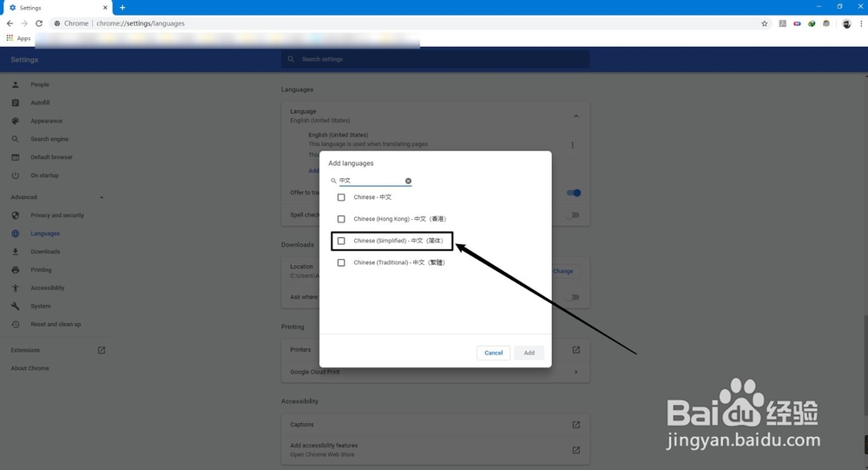This screenshot has height=470, width=868.
Task: Open the Appearance settings section
Action: (47, 121)
